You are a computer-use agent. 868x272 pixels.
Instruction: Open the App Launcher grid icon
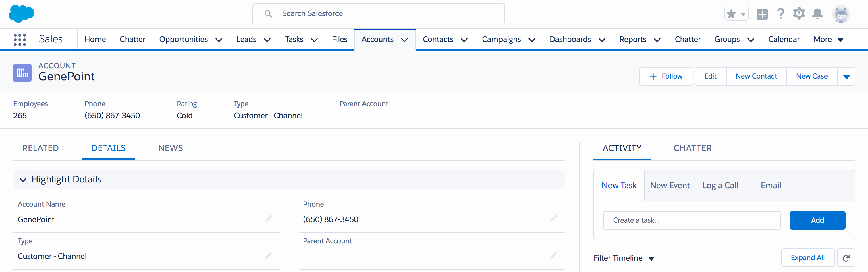click(x=20, y=40)
